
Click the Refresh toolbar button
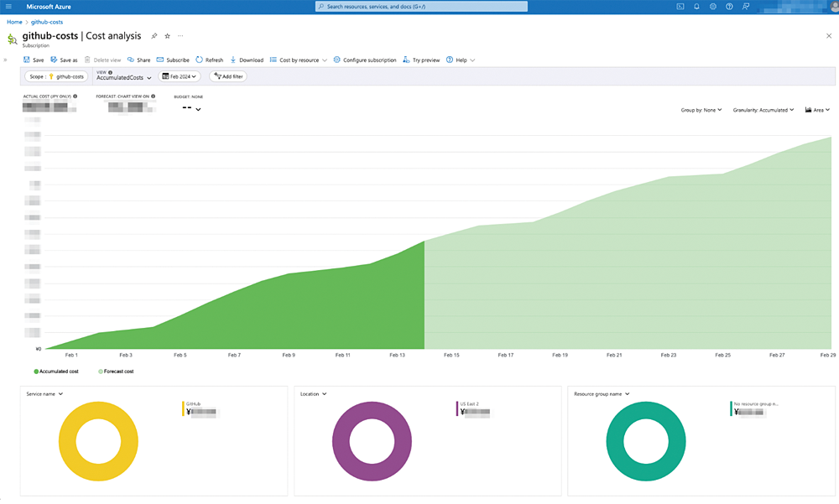pyautogui.click(x=210, y=60)
